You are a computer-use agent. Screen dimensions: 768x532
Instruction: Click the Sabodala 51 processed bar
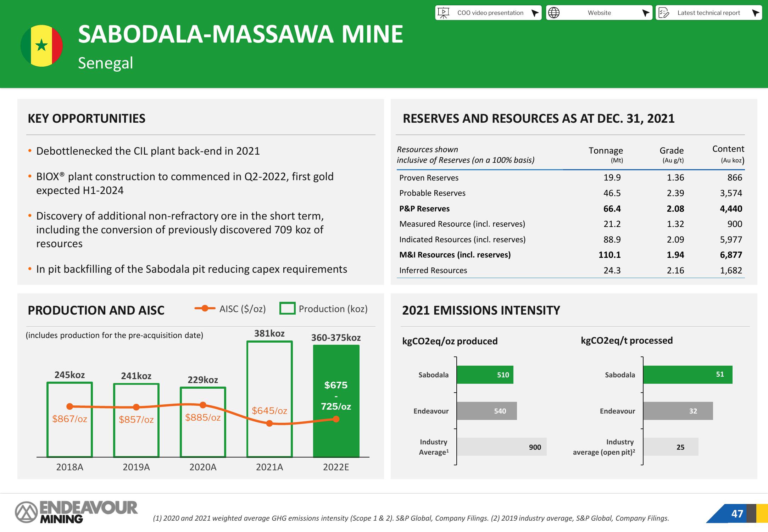coord(688,375)
